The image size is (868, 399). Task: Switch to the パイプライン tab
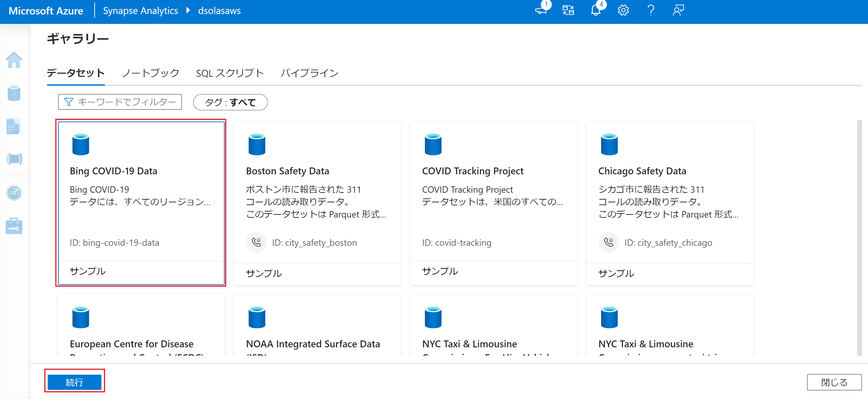click(309, 73)
